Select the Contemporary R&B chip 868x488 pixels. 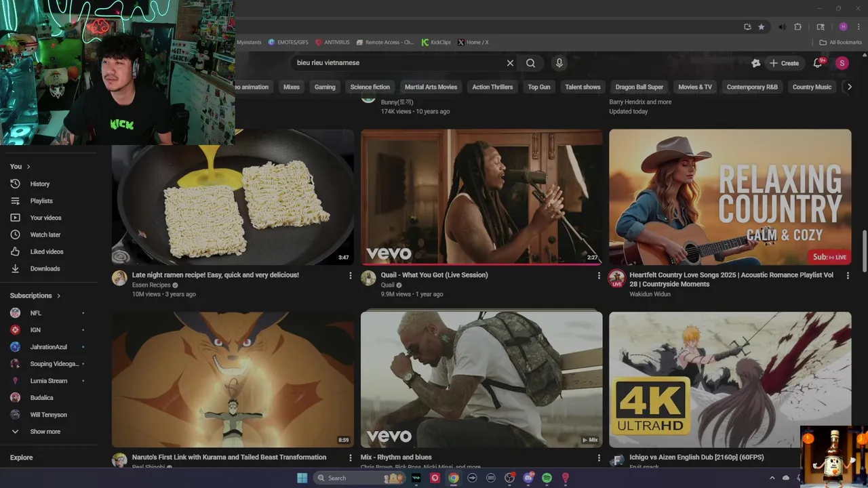pos(752,87)
